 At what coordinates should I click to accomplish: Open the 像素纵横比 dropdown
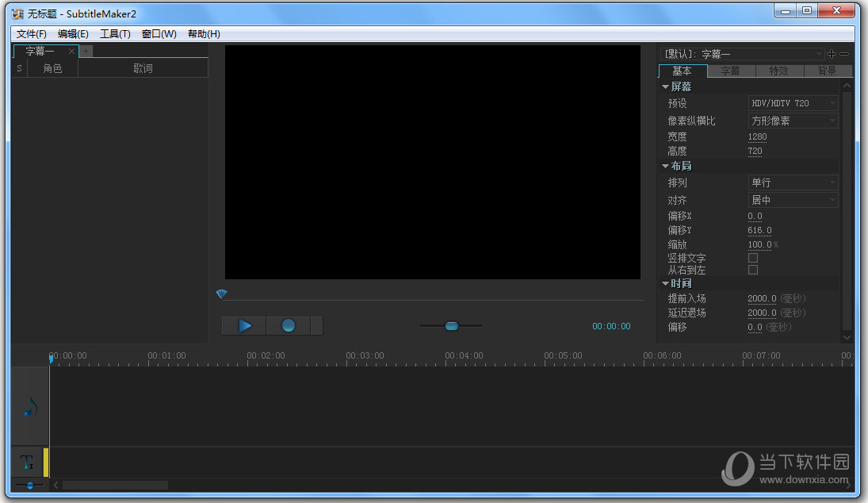[793, 121]
